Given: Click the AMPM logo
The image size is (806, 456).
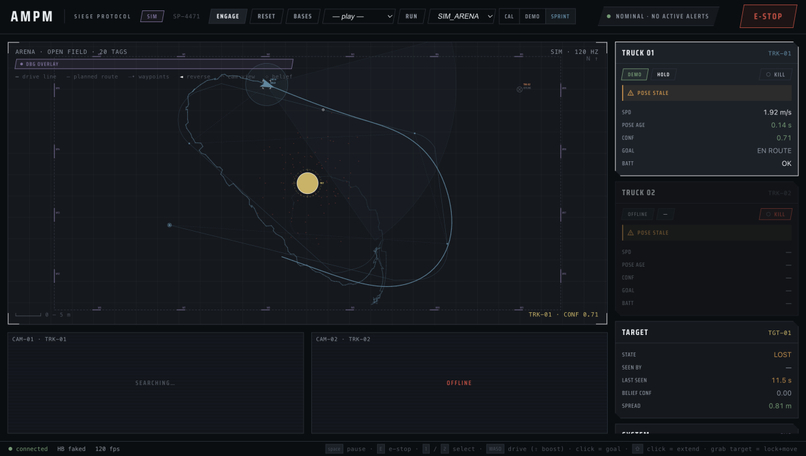Looking at the screenshot, I should click(32, 16).
